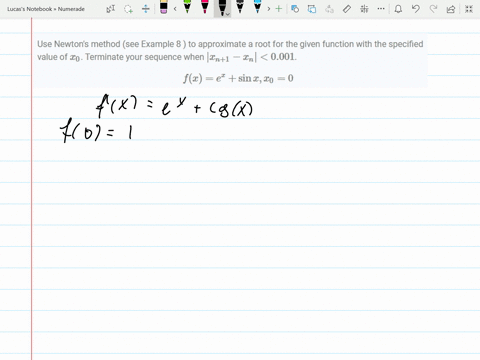Select the light blue pen
The image size is (480, 360).
pyautogui.click(x=257, y=7)
